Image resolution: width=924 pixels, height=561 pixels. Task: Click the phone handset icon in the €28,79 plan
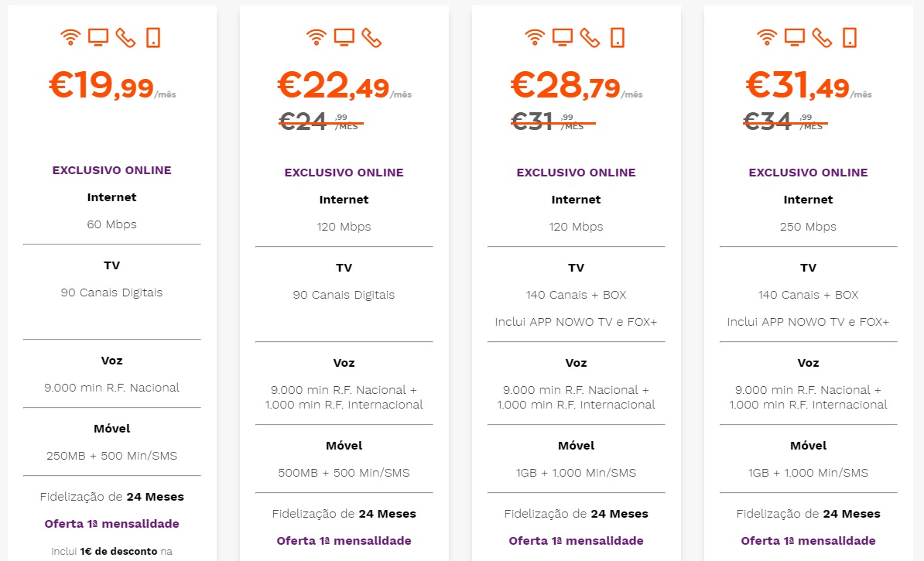point(590,36)
